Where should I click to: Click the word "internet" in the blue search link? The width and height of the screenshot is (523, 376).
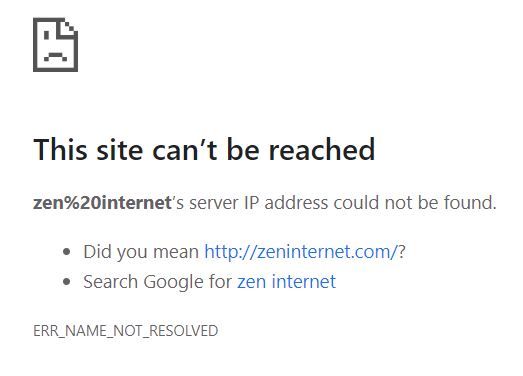304,282
